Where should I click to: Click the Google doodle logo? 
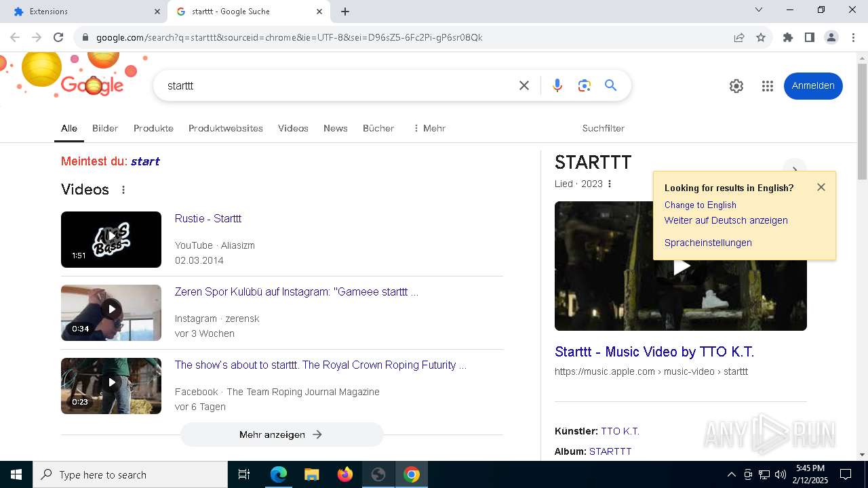92,85
